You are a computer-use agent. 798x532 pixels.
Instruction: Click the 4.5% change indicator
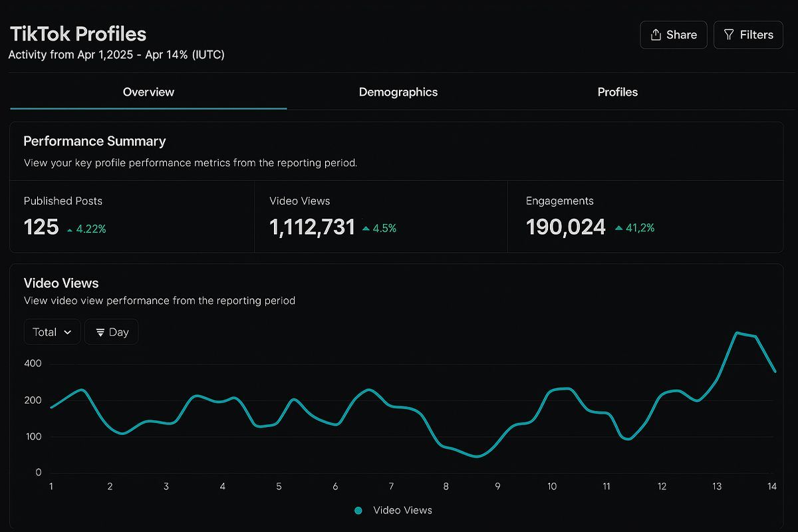(x=379, y=228)
